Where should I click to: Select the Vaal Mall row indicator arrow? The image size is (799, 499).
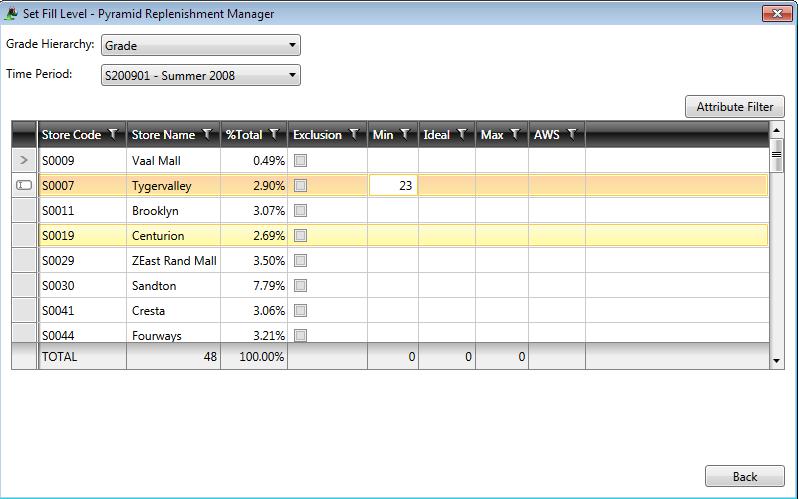pos(23,160)
